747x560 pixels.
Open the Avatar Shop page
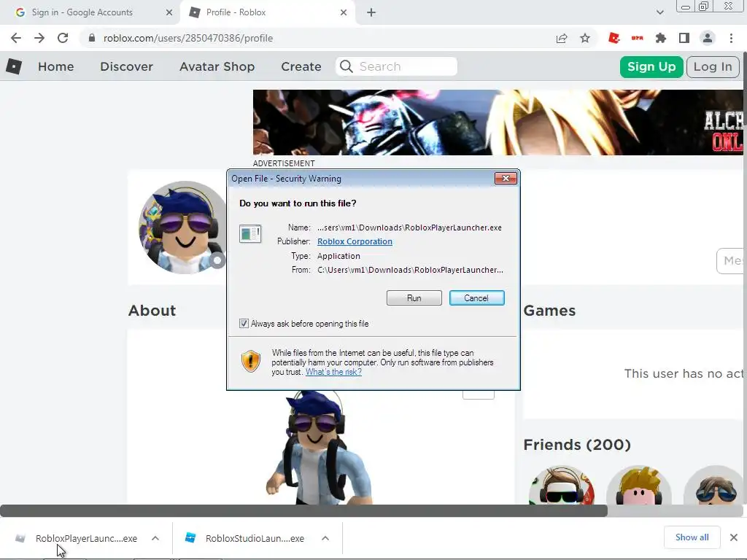click(x=217, y=66)
